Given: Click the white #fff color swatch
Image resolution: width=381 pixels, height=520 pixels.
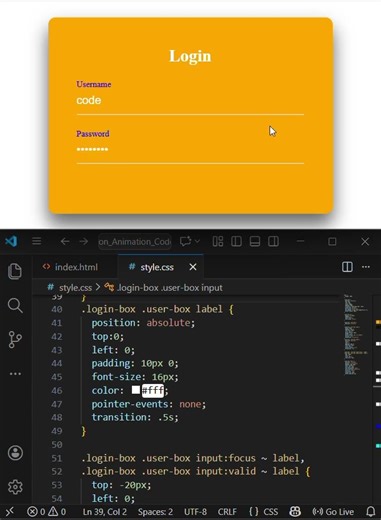Looking at the screenshot, I should coord(136,390).
